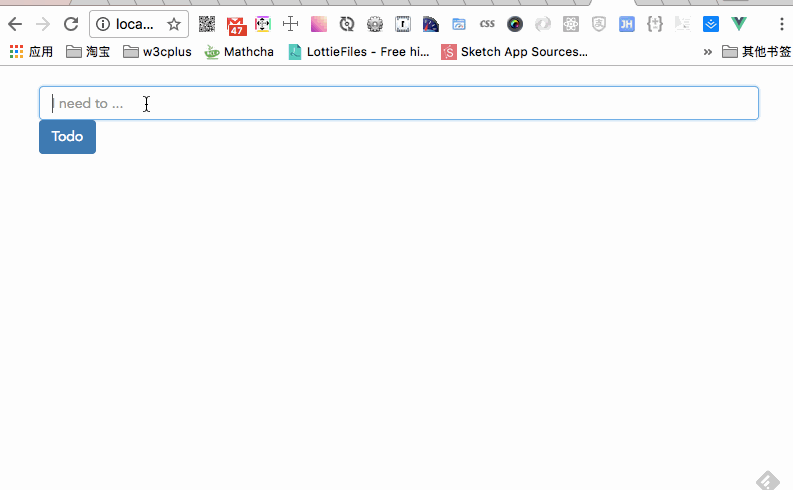Go back to the previous page

(15, 24)
